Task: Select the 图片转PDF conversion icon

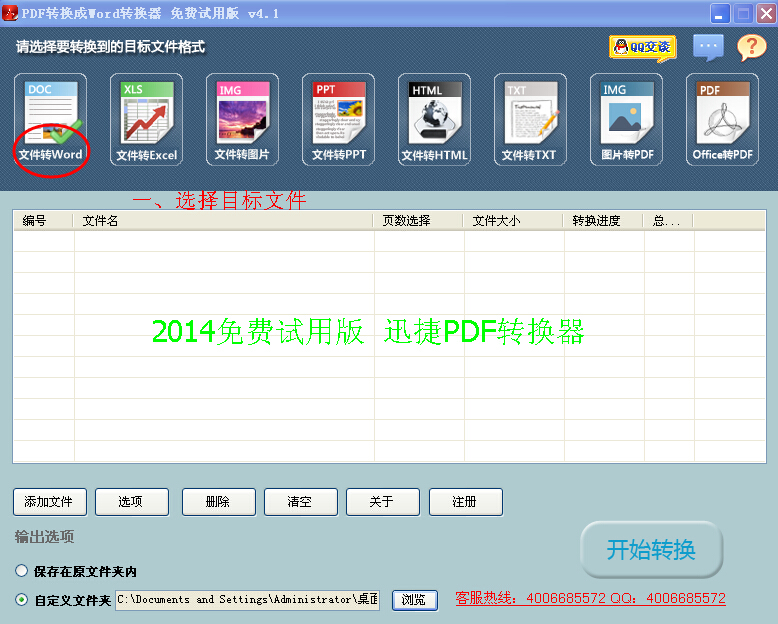Action: click(x=626, y=120)
